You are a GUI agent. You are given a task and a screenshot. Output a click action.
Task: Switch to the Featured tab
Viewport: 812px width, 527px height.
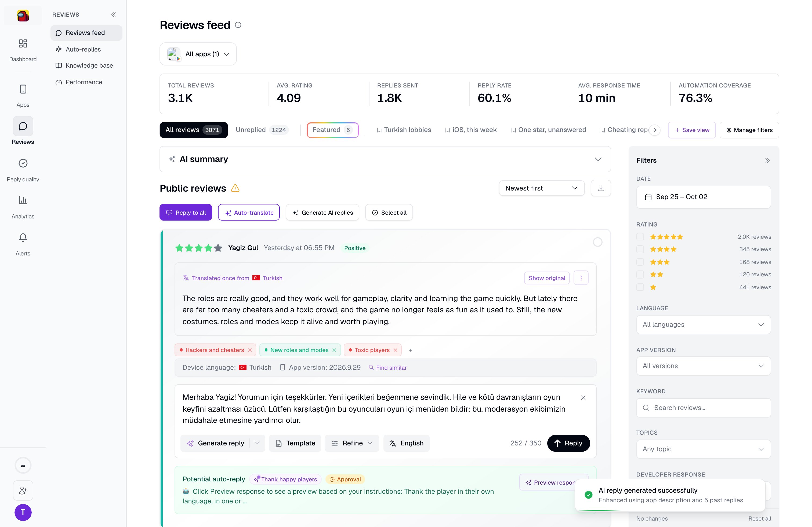point(332,130)
